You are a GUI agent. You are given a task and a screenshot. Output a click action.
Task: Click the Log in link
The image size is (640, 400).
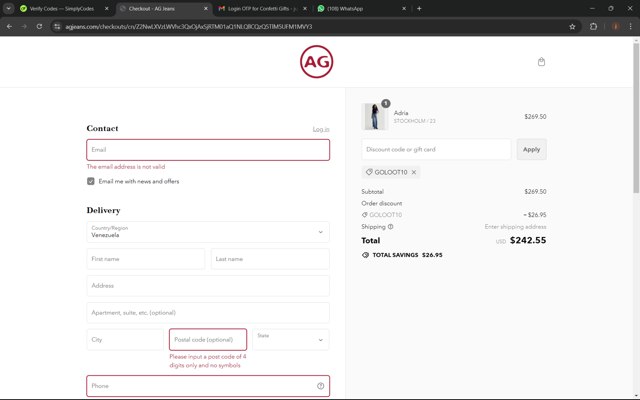pos(321,129)
